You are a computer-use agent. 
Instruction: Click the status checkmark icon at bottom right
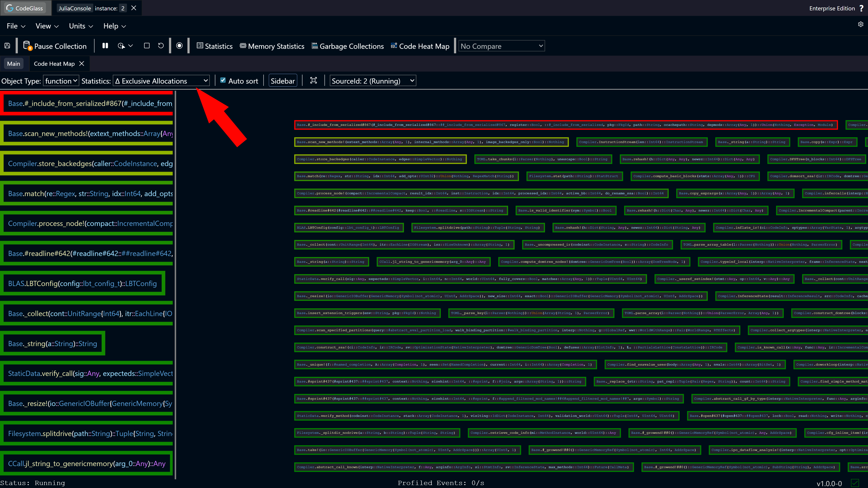point(855,483)
